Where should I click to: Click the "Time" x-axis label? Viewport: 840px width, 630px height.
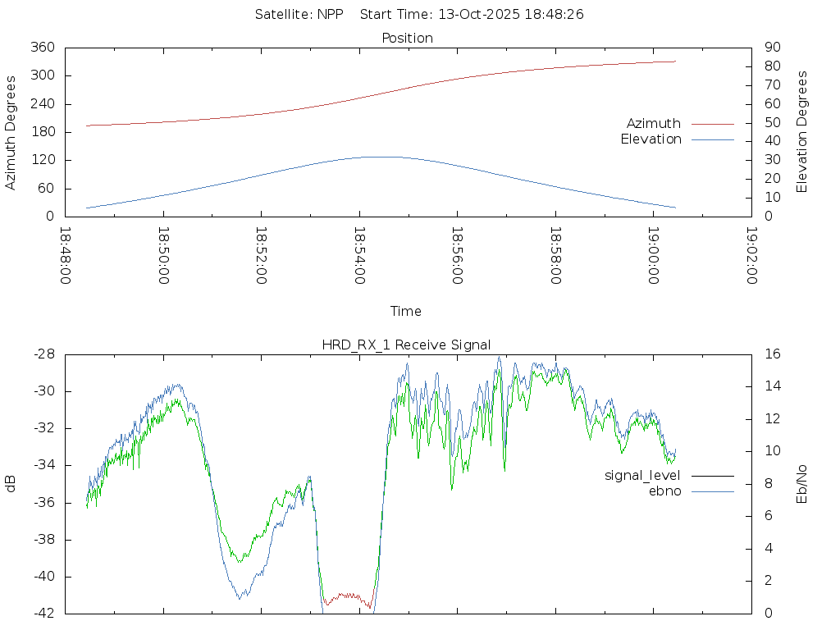click(x=406, y=311)
